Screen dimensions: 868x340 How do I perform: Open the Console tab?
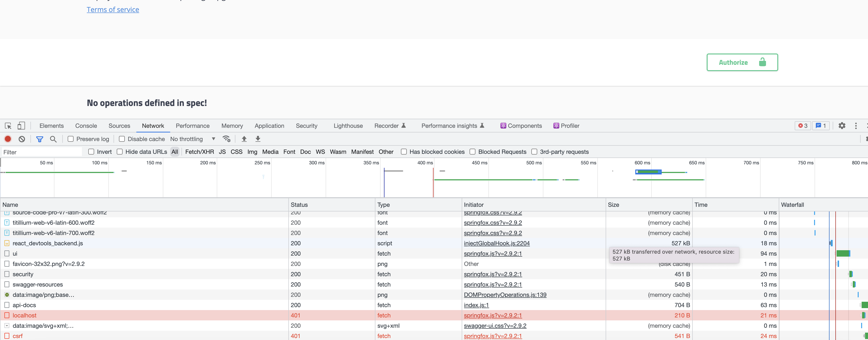86,126
